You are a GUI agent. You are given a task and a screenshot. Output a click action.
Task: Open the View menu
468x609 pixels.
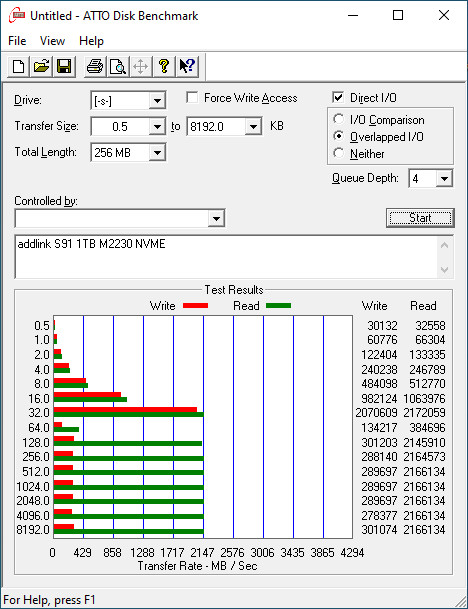click(52, 41)
